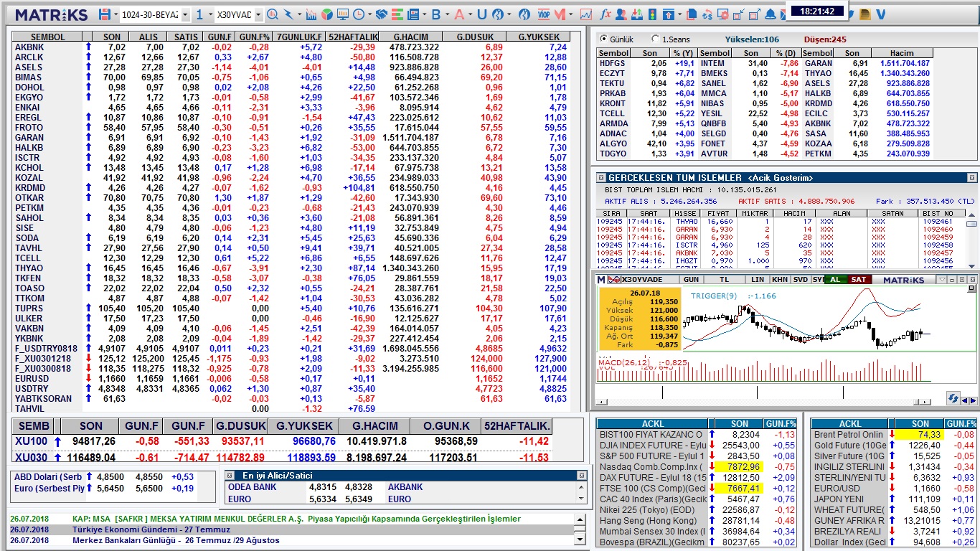Click the colored cube icon in toolbar

326,14
